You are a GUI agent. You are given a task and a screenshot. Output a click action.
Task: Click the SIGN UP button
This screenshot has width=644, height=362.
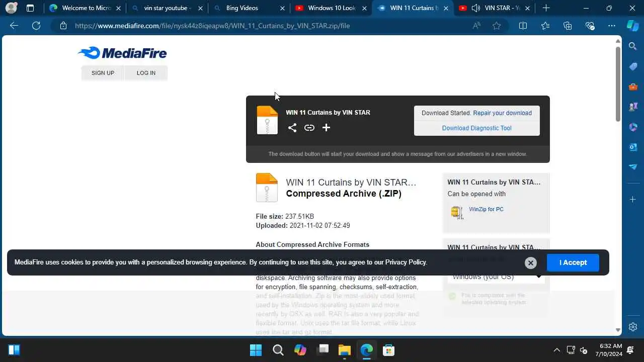click(103, 73)
